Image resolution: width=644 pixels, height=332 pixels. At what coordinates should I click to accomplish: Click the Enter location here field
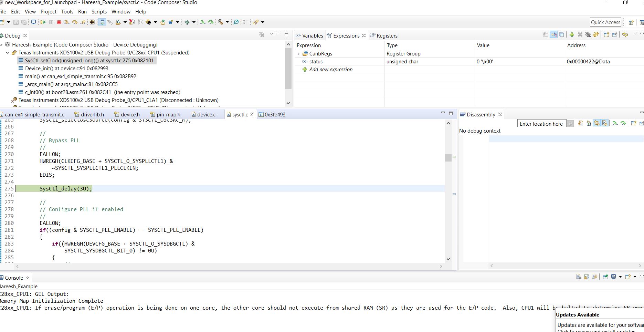tap(541, 124)
